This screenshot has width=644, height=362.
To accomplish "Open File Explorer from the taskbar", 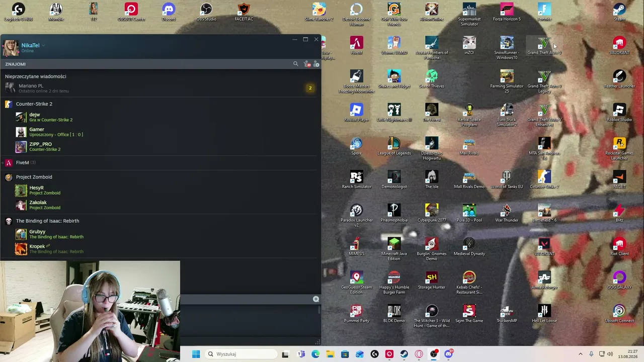I will coord(330,354).
